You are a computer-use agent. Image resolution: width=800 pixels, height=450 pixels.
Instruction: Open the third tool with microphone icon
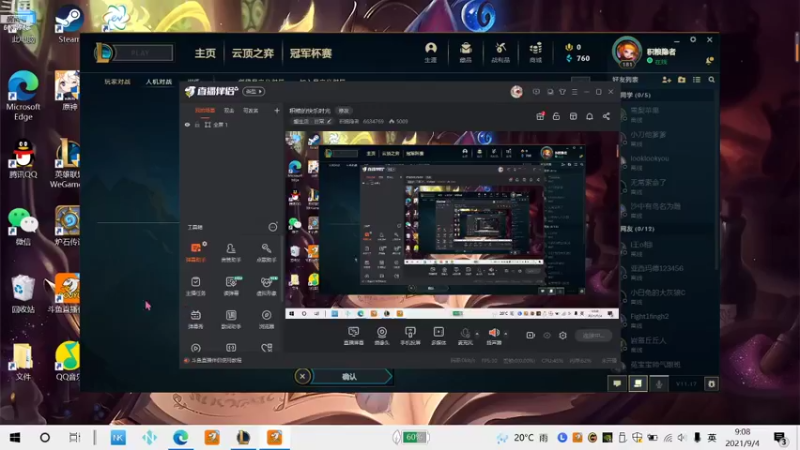(x=266, y=253)
